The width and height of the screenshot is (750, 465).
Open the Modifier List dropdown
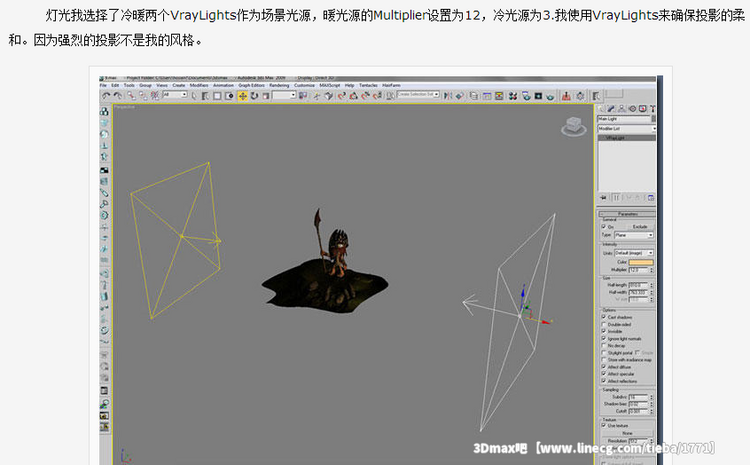point(626,129)
